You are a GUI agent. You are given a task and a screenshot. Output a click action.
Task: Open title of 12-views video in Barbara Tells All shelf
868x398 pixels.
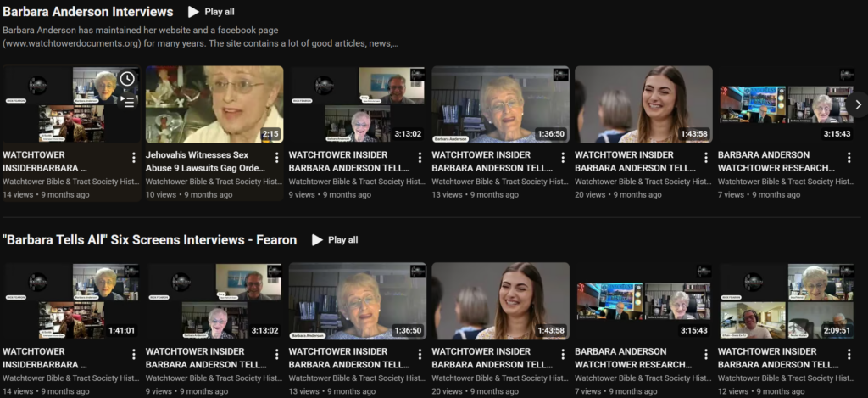(778, 358)
